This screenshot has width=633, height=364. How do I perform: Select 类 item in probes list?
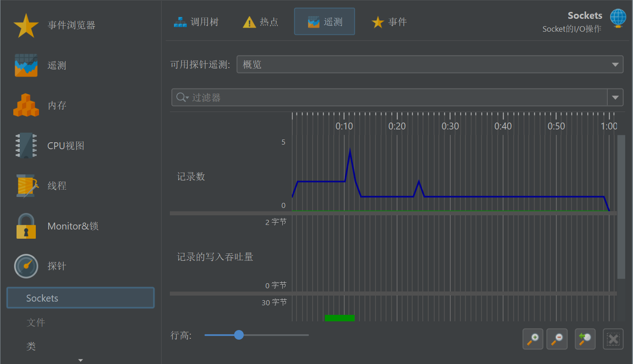[x=31, y=347]
